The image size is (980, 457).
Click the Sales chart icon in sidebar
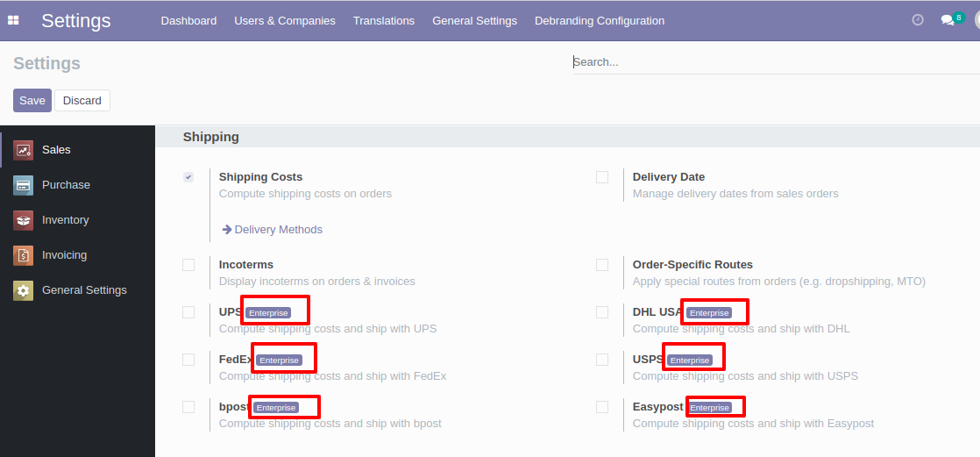(x=23, y=150)
